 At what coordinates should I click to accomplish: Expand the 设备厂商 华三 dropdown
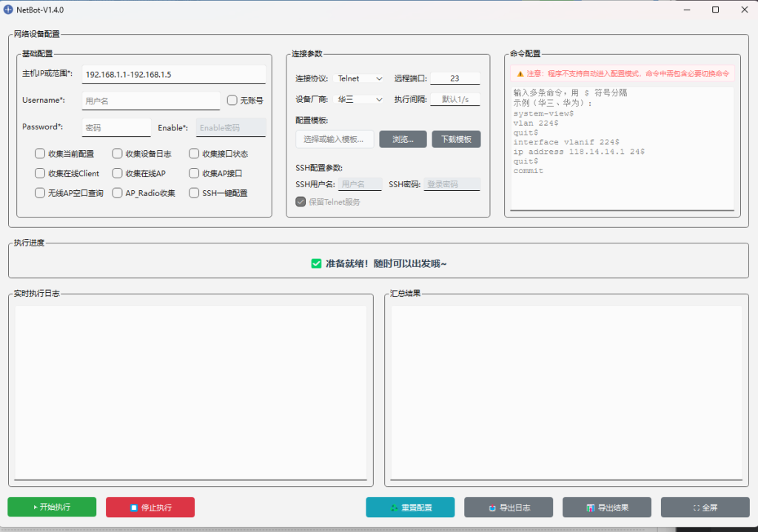(360, 99)
